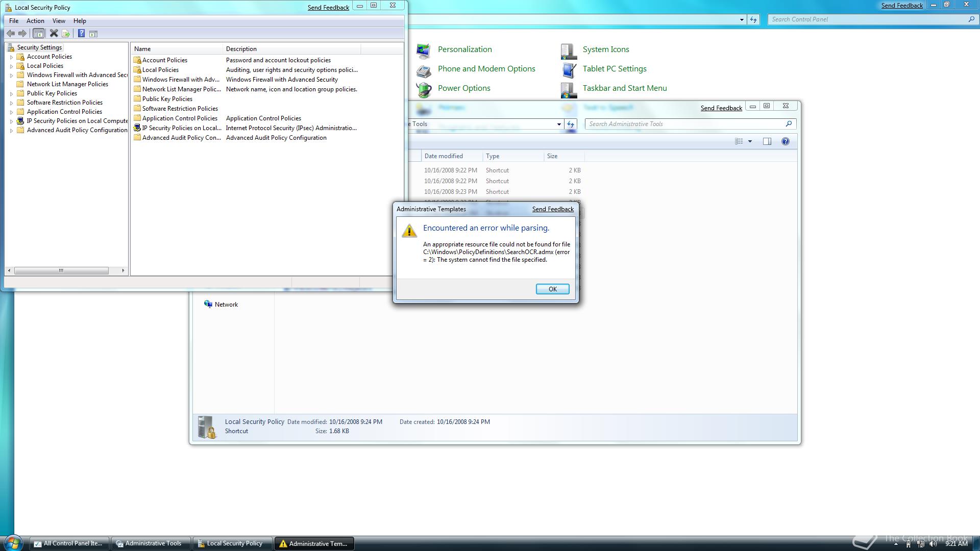Click Send Feedback in Administrative Tools titlebar
Image resolution: width=980 pixels, height=551 pixels.
pyautogui.click(x=721, y=108)
